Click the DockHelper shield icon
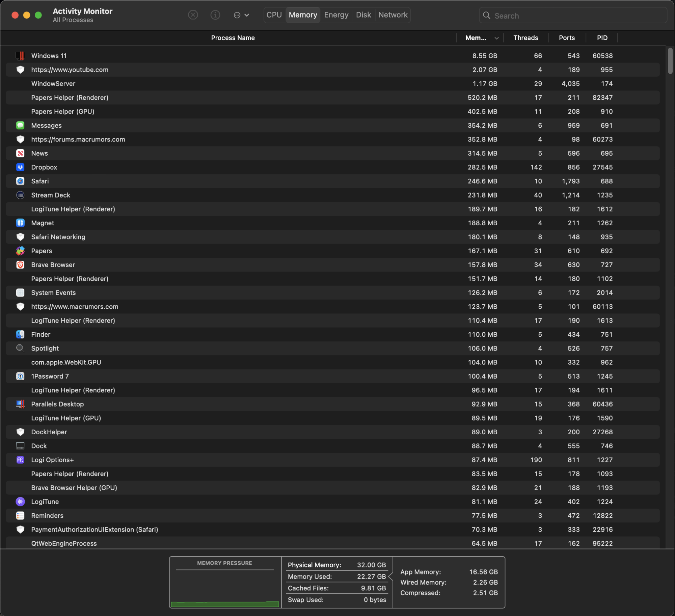Viewport: 675px width, 616px height. [20, 432]
